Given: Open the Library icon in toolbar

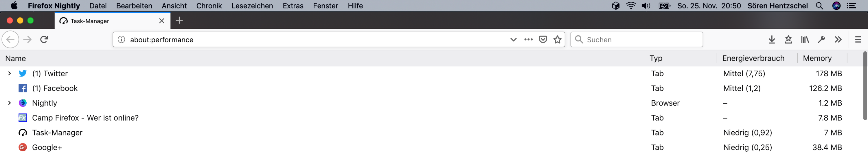Looking at the screenshot, I should [805, 39].
